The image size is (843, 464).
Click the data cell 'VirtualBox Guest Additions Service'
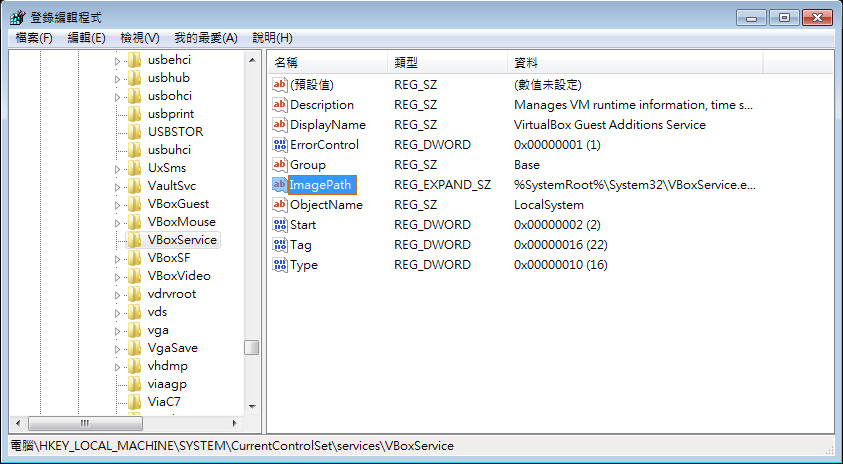610,125
